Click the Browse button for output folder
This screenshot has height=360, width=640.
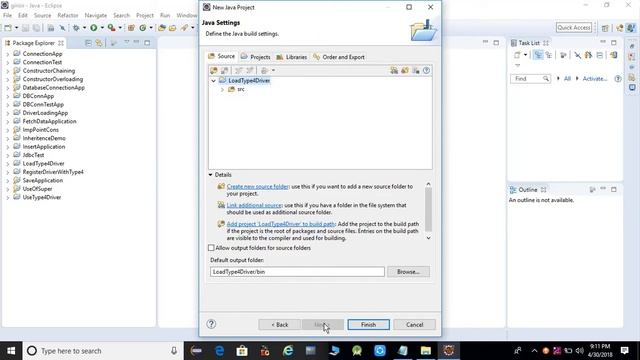coord(408,271)
